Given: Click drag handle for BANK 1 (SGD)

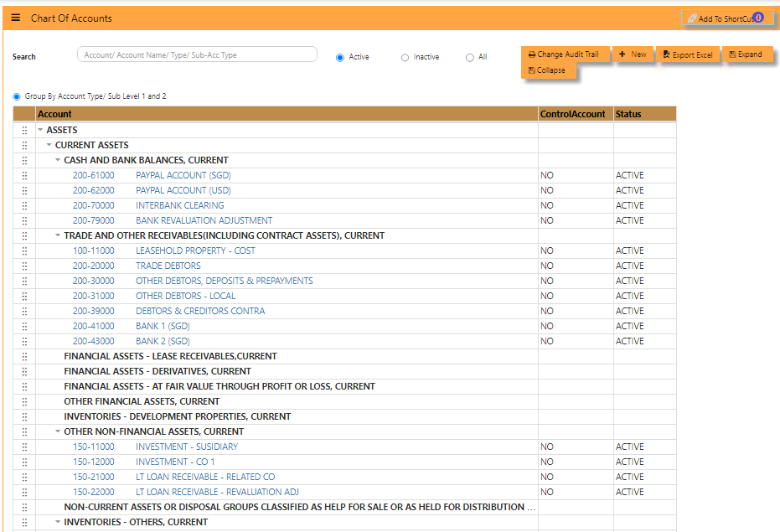Looking at the screenshot, I should click(x=24, y=326).
